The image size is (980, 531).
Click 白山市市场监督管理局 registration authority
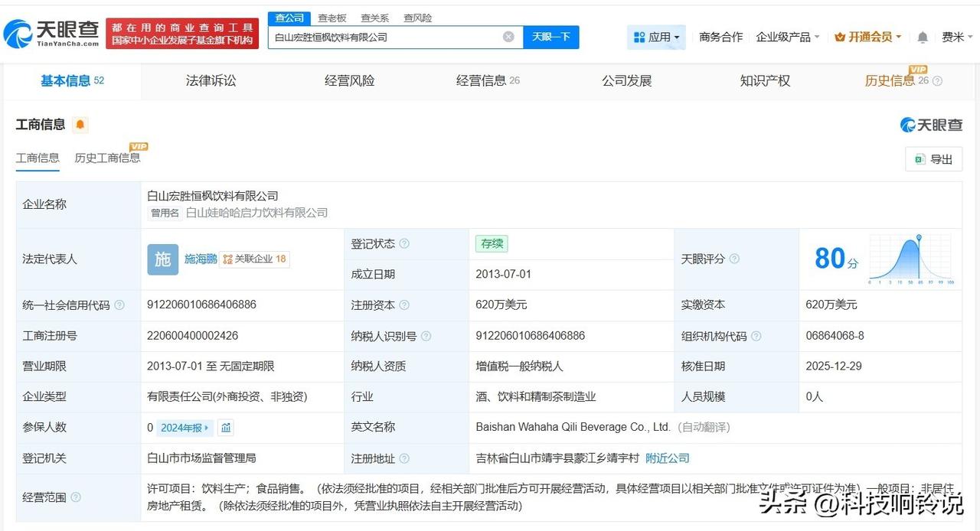click(x=201, y=458)
